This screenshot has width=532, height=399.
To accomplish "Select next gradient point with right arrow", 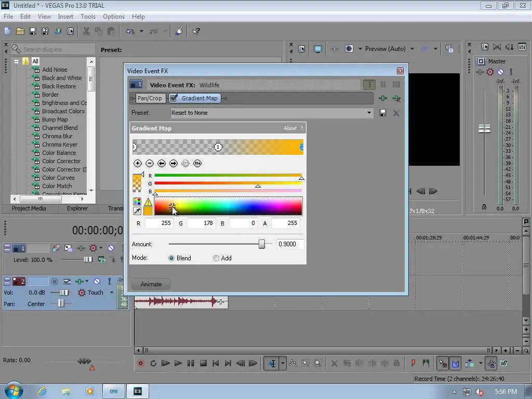I will point(174,164).
